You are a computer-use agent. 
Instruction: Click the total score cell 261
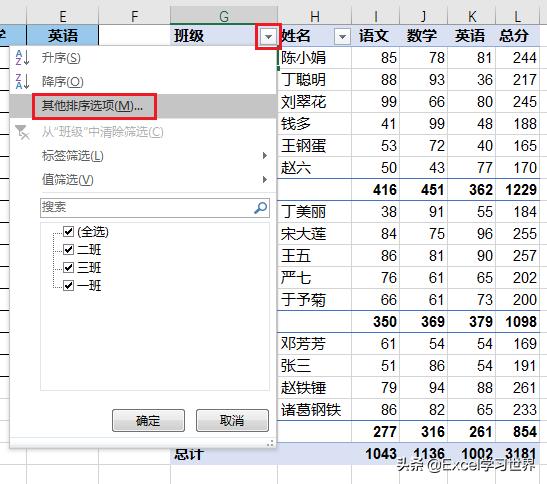tap(518, 388)
